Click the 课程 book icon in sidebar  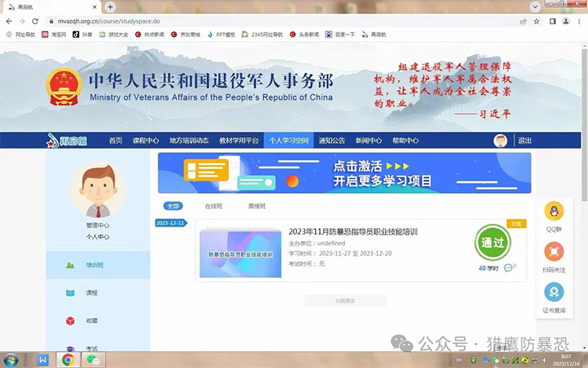[x=70, y=293]
